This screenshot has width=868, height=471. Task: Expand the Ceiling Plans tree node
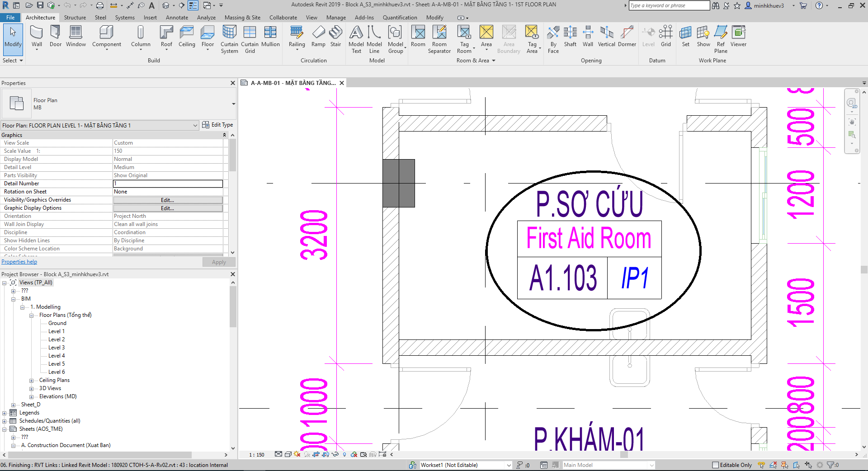pos(32,381)
